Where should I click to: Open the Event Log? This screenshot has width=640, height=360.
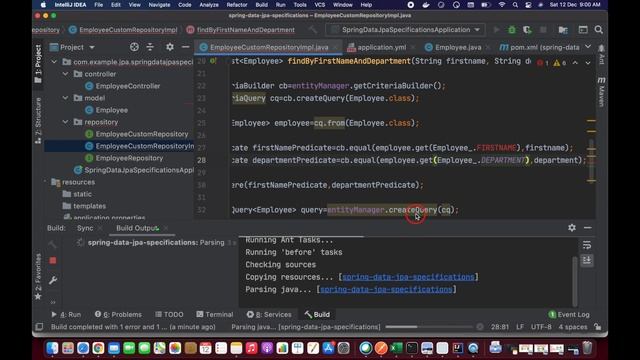pos(569,315)
